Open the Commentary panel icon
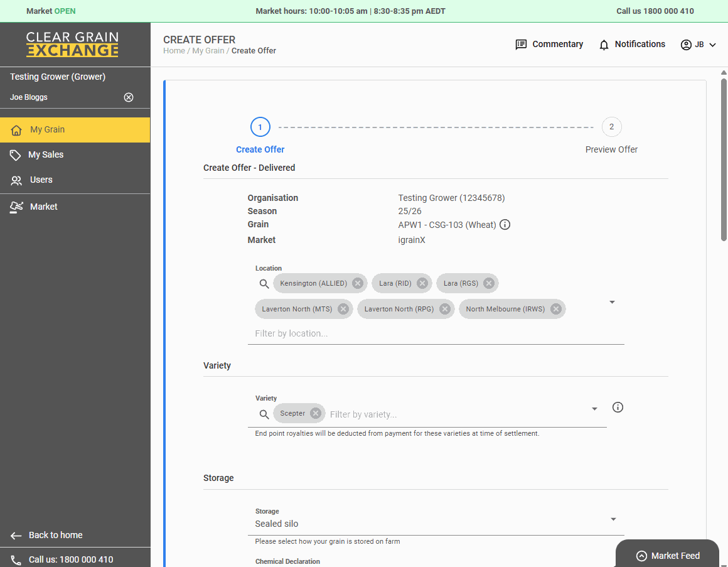The width and height of the screenshot is (728, 567). pos(521,45)
